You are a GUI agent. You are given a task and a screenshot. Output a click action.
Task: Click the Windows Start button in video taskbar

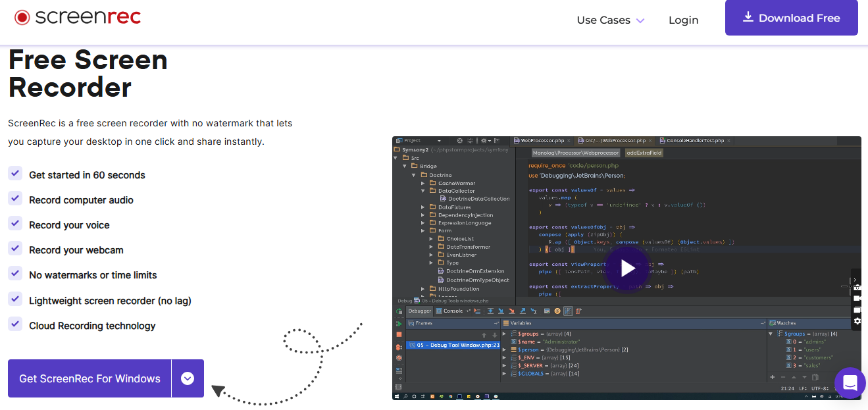pyautogui.click(x=397, y=396)
